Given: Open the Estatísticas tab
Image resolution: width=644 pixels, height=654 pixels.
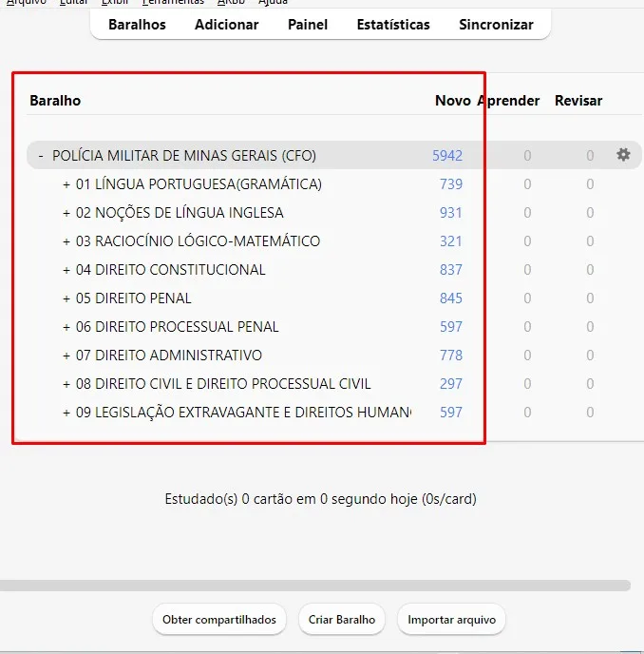Looking at the screenshot, I should point(393,25).
